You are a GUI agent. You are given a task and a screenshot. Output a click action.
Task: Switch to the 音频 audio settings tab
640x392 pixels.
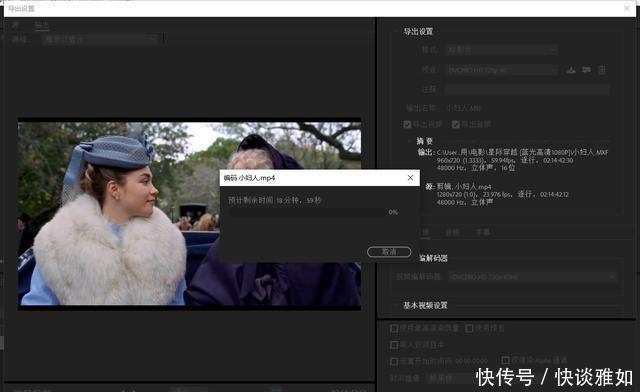[x=452, y=233]
